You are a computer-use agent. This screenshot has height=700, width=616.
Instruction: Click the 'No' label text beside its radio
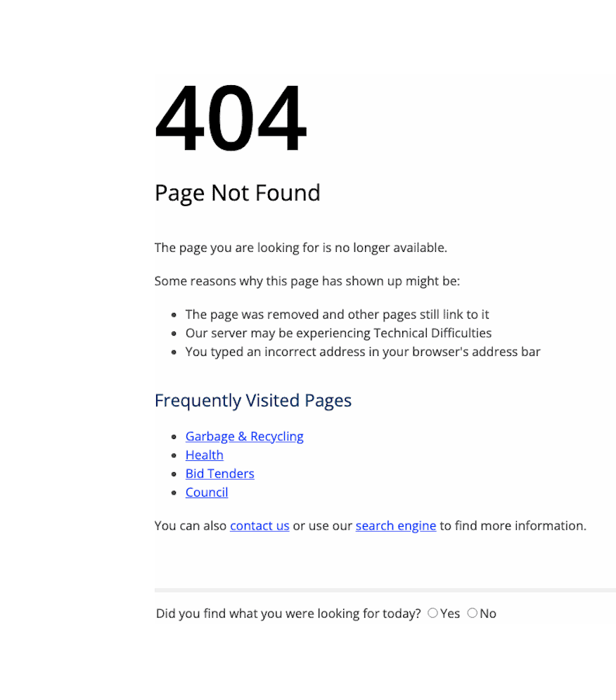(488, 614)
